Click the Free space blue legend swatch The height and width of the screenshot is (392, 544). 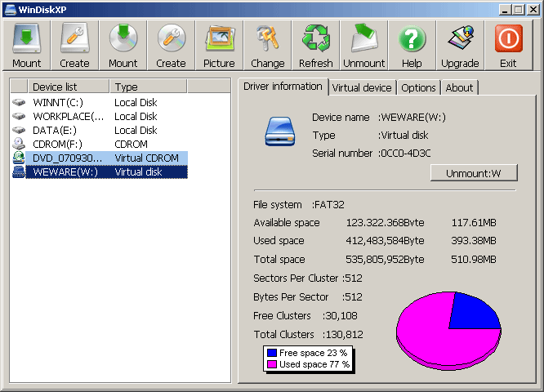click(x=272, y=353)
